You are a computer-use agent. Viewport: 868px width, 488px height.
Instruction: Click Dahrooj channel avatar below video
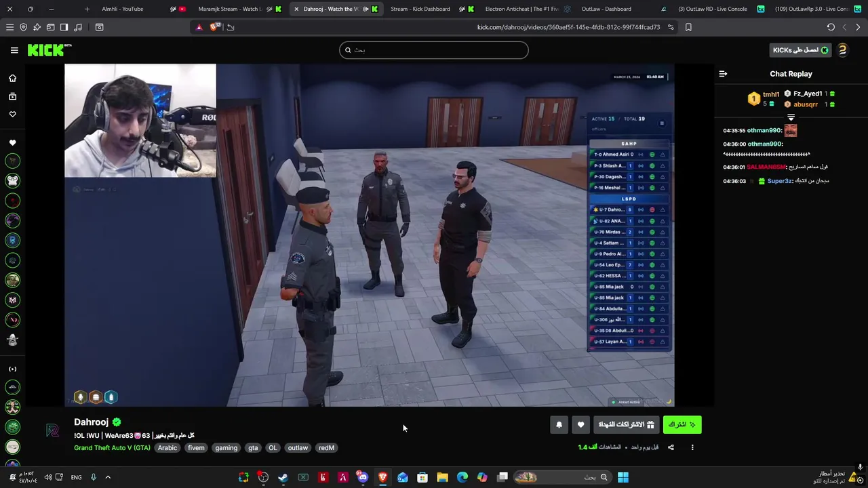(52, 431)
